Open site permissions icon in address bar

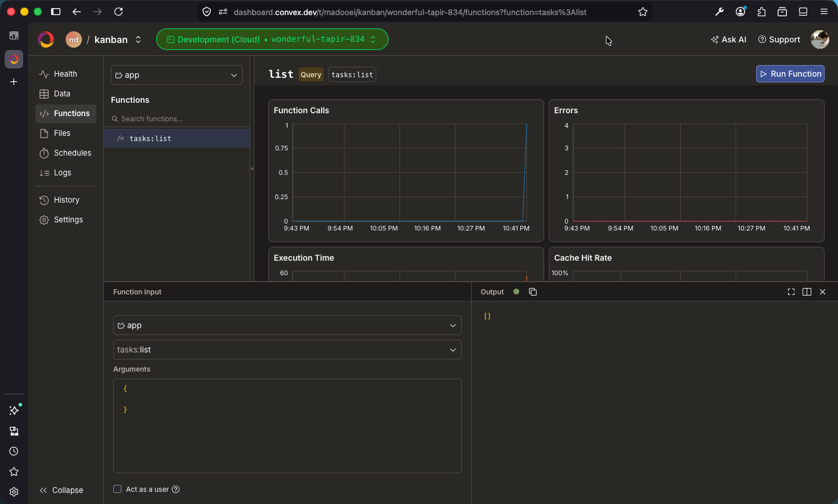tap(222, 12)
